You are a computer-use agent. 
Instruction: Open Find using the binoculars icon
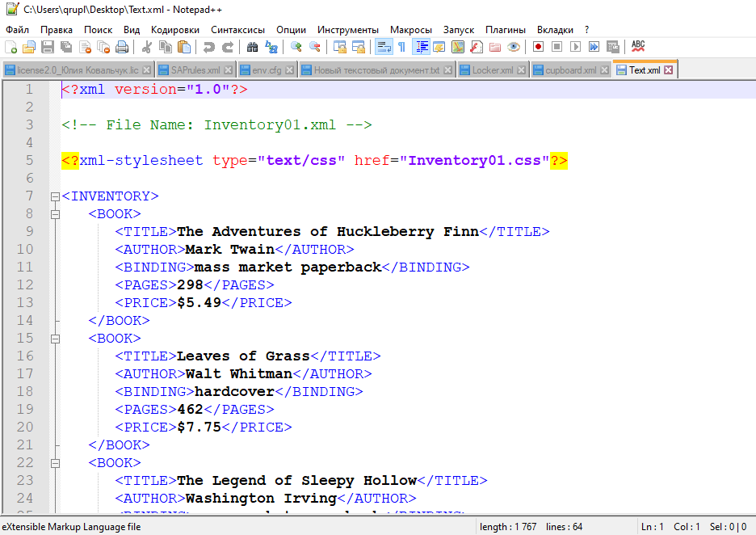tap(252, 47)
